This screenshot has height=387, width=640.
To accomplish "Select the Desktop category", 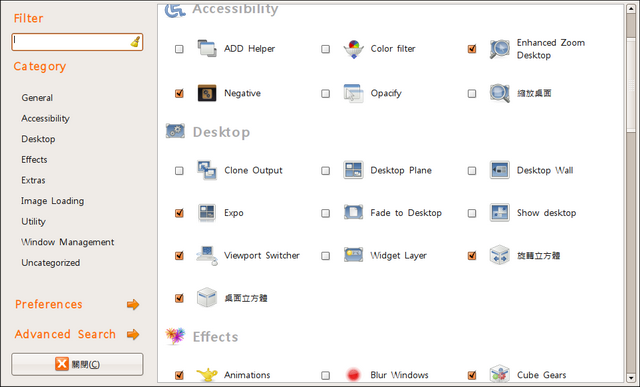I will pyautogui.click(x=38, y=139).
